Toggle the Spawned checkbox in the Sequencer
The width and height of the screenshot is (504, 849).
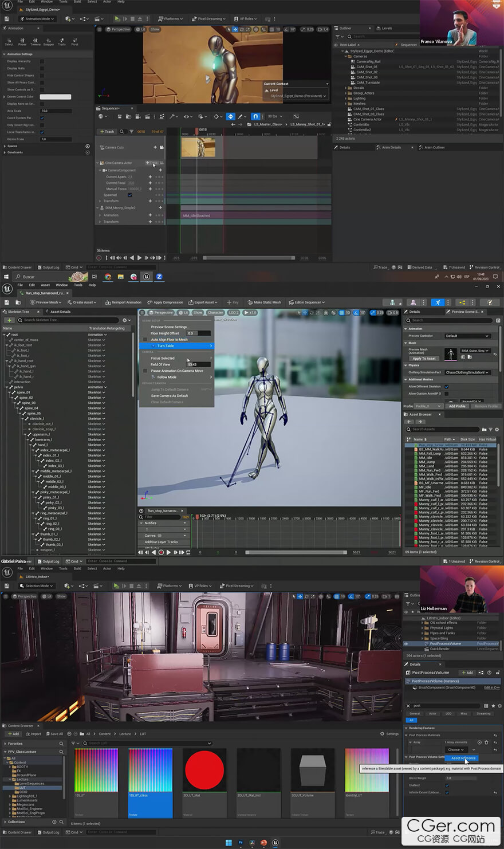130,195
